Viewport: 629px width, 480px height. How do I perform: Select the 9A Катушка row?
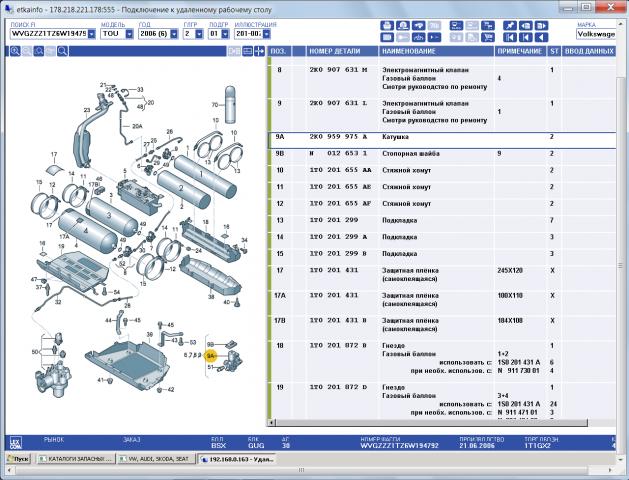[442, 140]
